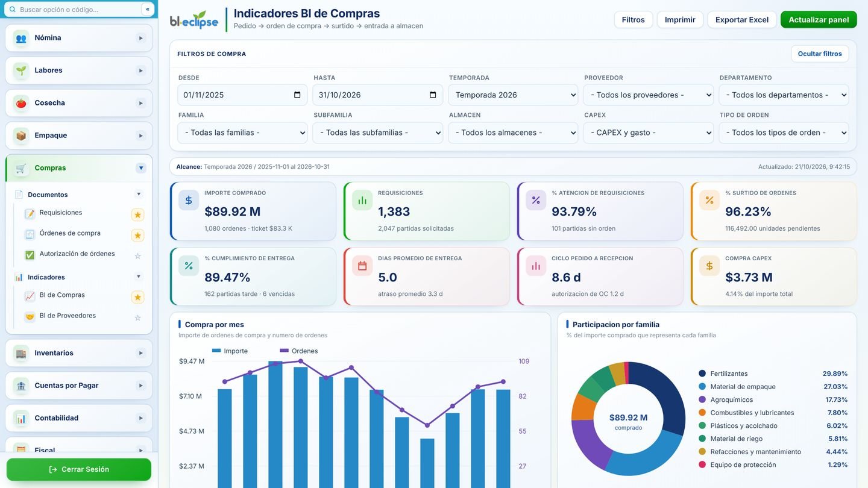Click the Labores seedling icon
Viewport: 868px width, 488px height.
coord(21,70)
